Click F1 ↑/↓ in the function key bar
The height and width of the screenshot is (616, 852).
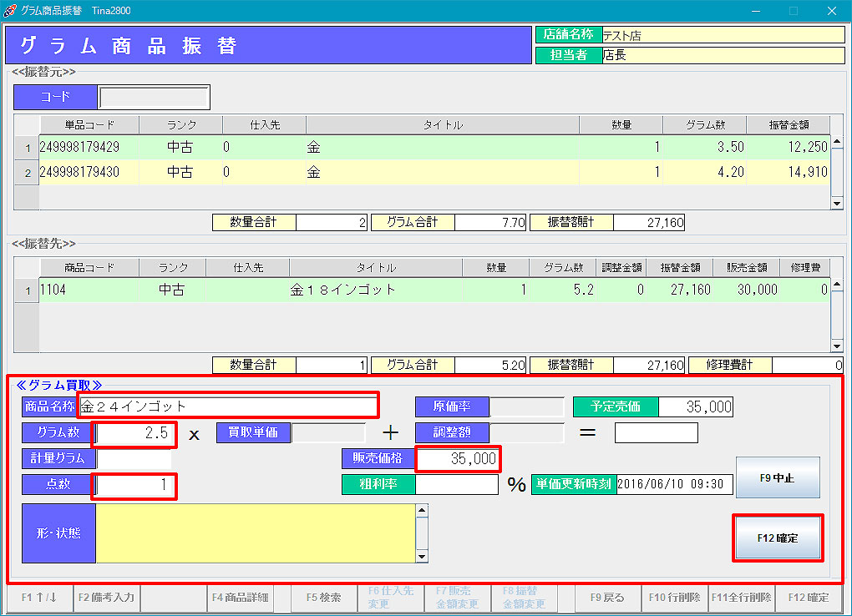40,598
